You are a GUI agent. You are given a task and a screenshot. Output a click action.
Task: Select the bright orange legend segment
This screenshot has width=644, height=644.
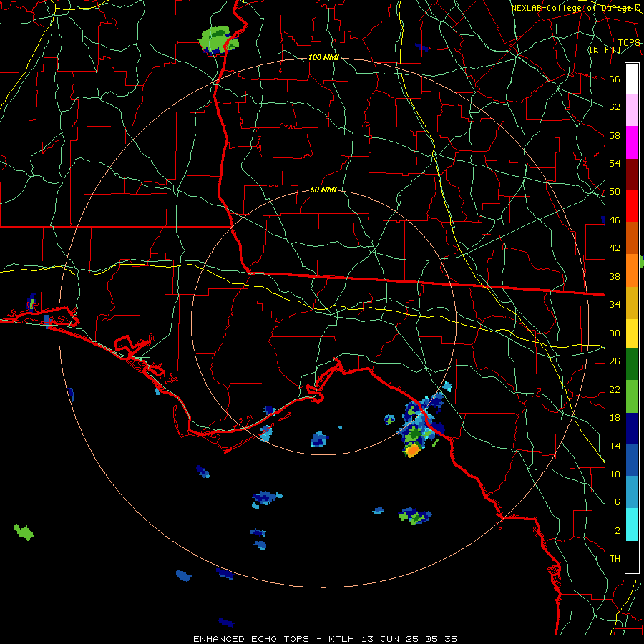tap(632, 270)
